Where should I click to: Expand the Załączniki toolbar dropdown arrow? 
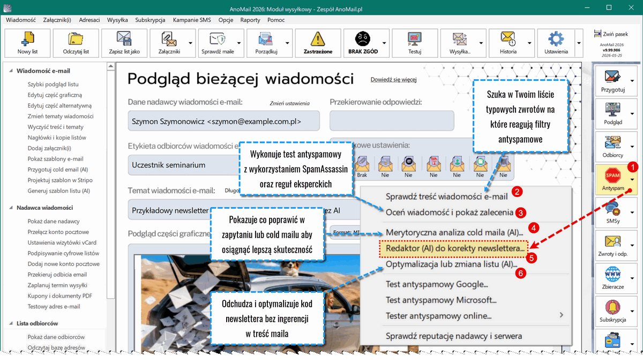[191, 43]
